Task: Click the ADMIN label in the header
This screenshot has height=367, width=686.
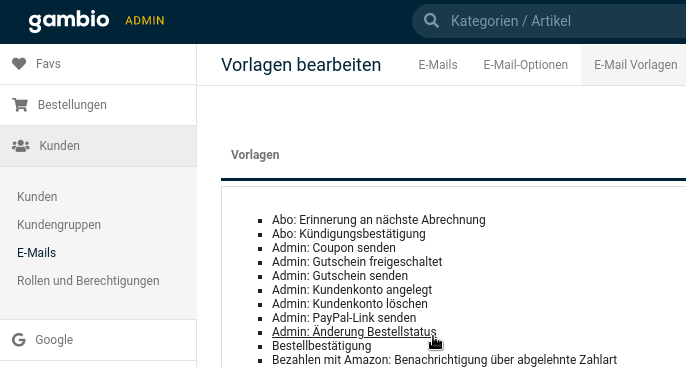Action: tap(145, 21)
